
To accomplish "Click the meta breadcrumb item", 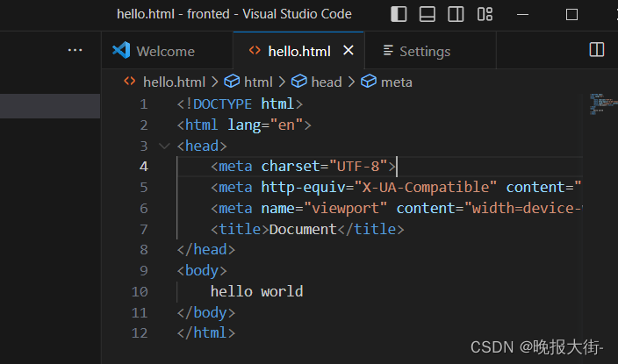I will click(387, 82).
